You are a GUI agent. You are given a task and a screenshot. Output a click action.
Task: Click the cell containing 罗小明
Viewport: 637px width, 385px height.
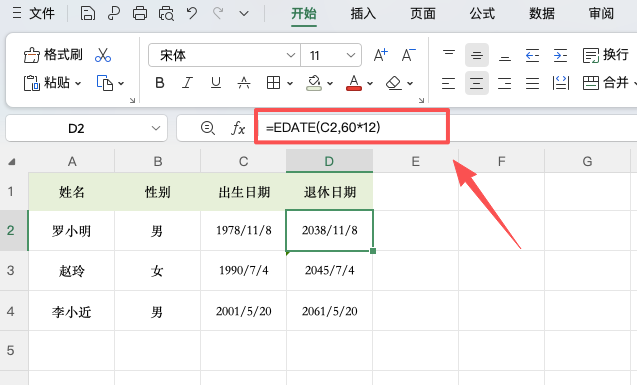(72, 231)
